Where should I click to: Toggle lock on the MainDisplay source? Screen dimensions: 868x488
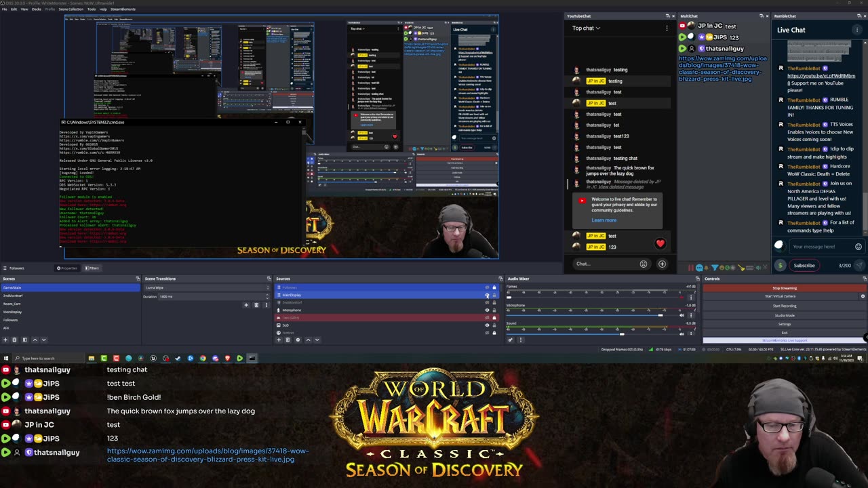[x=494, y=295]
